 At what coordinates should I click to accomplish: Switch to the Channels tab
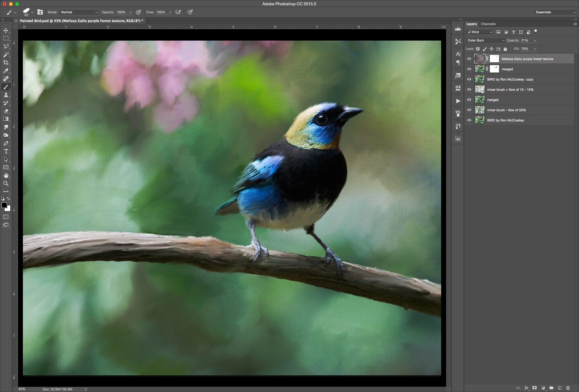(488, 24)
